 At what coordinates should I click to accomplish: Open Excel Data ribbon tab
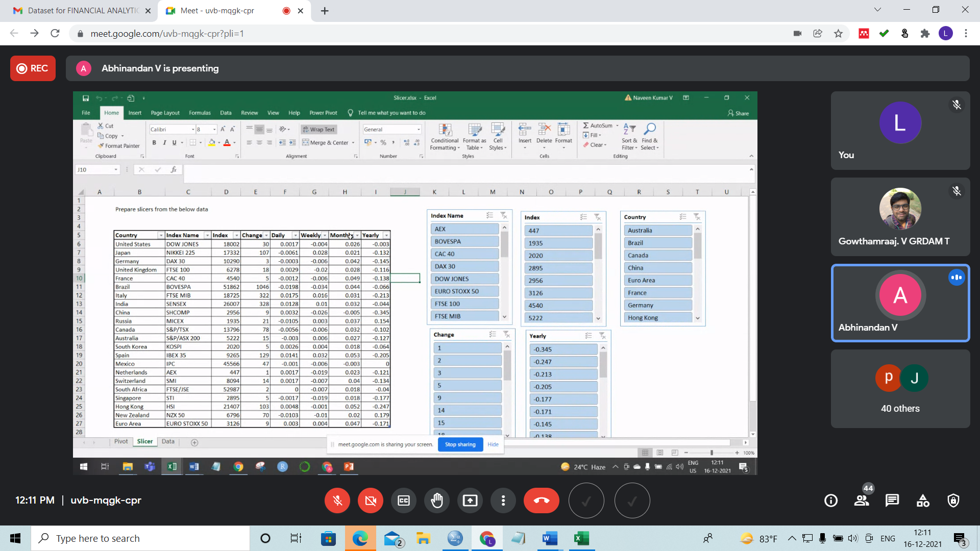[x=226, y=113]
